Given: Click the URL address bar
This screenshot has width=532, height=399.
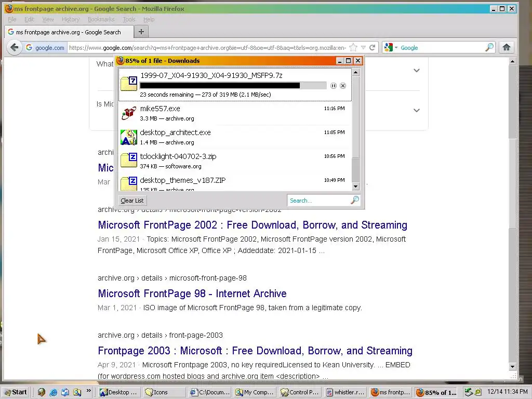Looking at the screenshot, I should 207,47.
